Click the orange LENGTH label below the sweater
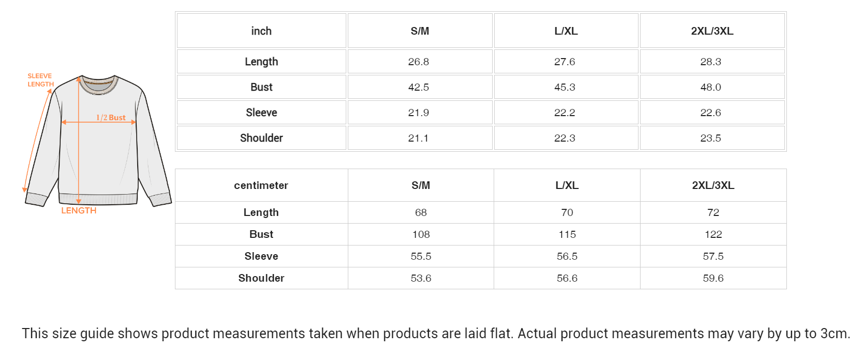Screen dimensions: 868x354 pyautogui.click(x=79, y=210)
